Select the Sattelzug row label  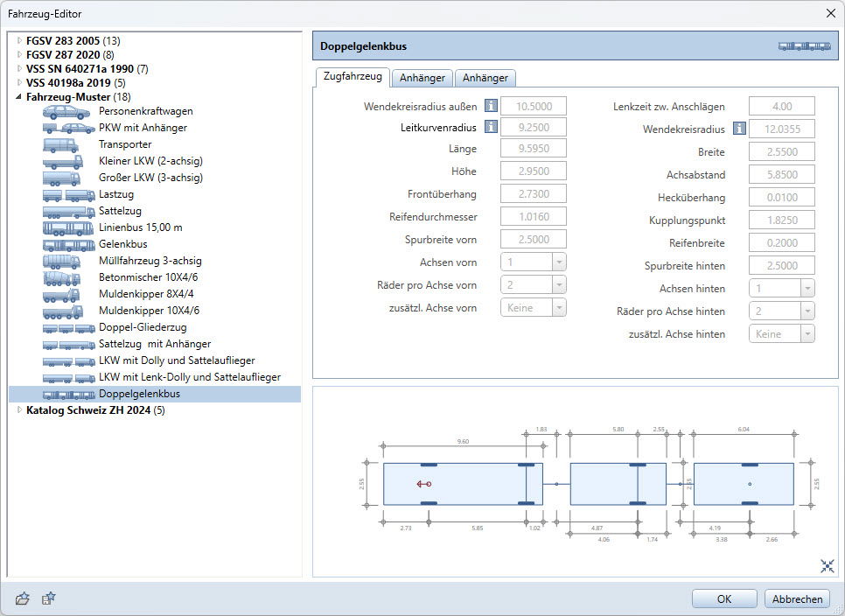pyautogui.click(x=120, y=211)
